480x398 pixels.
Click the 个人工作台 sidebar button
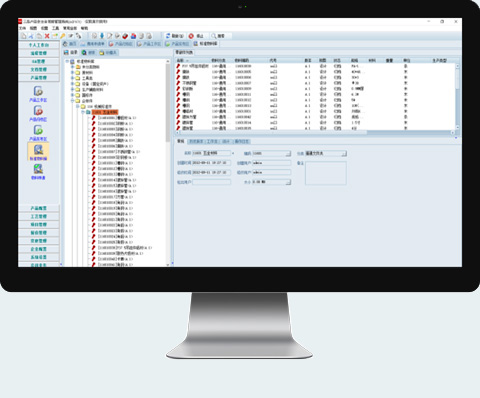point(39,45)
